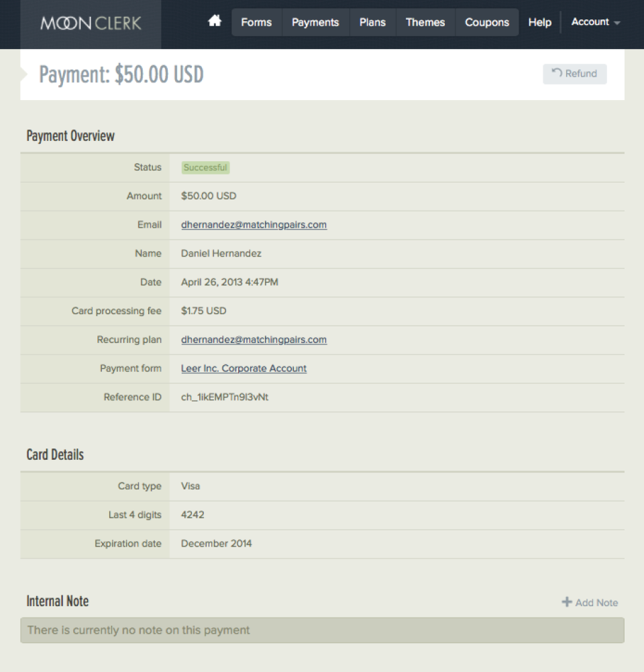Navigate to the Payments section

point(315,22)
